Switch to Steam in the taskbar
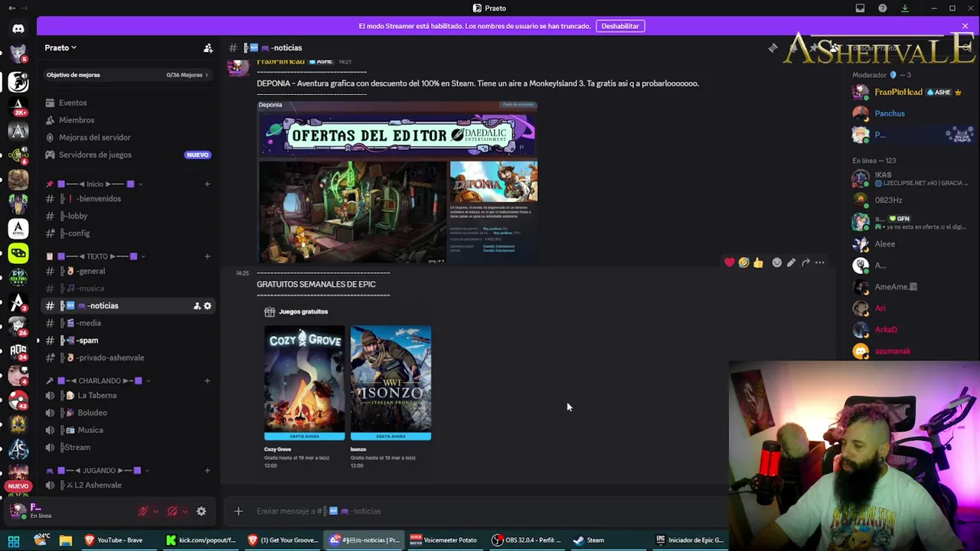This screenshot has height=551, width=980. pyautogui.click(x=590, y=540)
